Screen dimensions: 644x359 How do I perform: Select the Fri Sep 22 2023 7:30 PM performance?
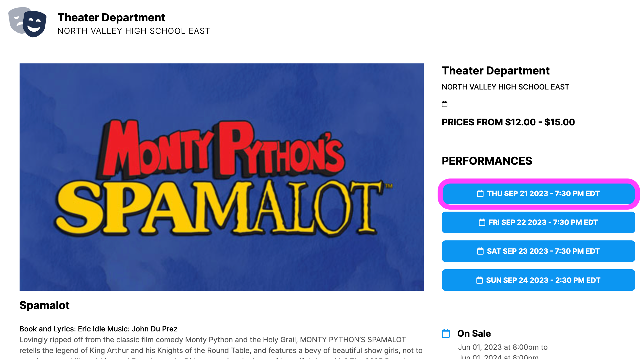(538, 222)
